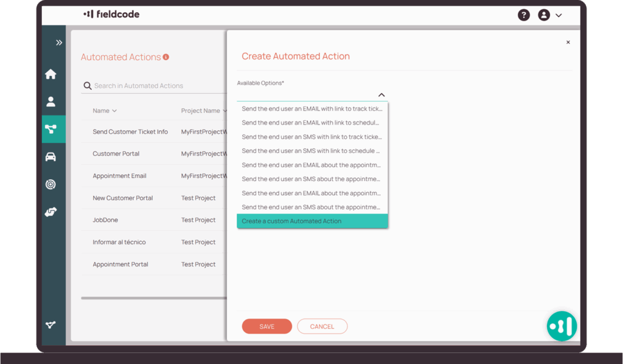Screen dimensions: 623x364
Task: Open the account menu dropdown arrow
Action: pos(559,15)
